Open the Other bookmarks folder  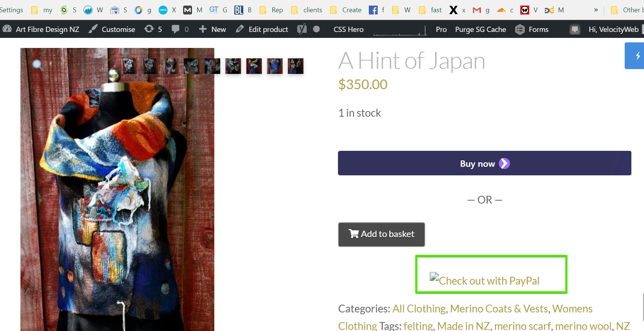[627, 10]
